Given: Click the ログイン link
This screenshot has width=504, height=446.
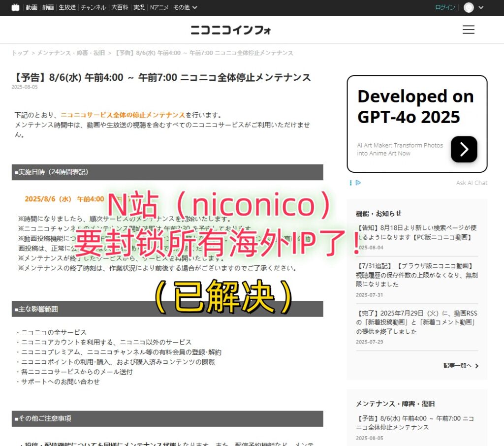Looking at the screenshot, I should [x=445, y=7].
